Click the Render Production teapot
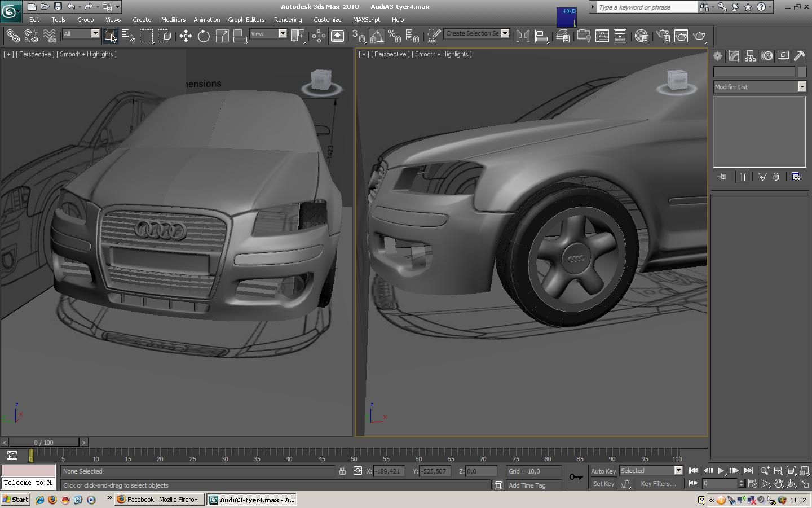 tap(699, 36)
